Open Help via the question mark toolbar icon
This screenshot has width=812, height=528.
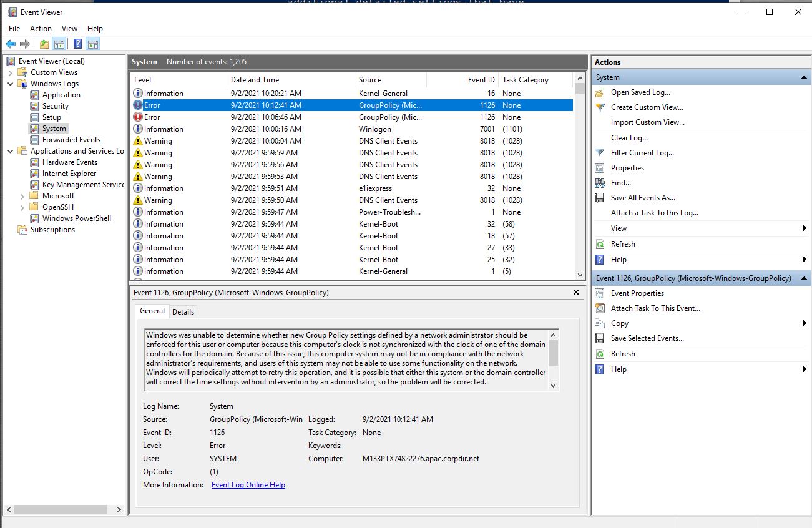76,43
